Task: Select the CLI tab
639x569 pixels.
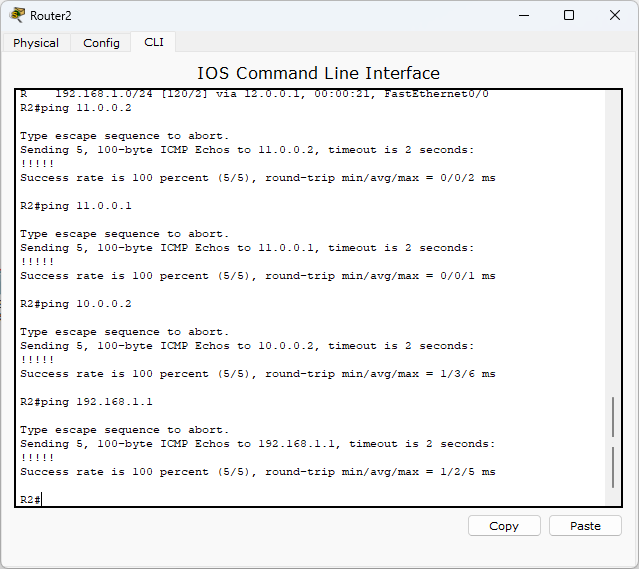Action: click(x=154, y=42)
